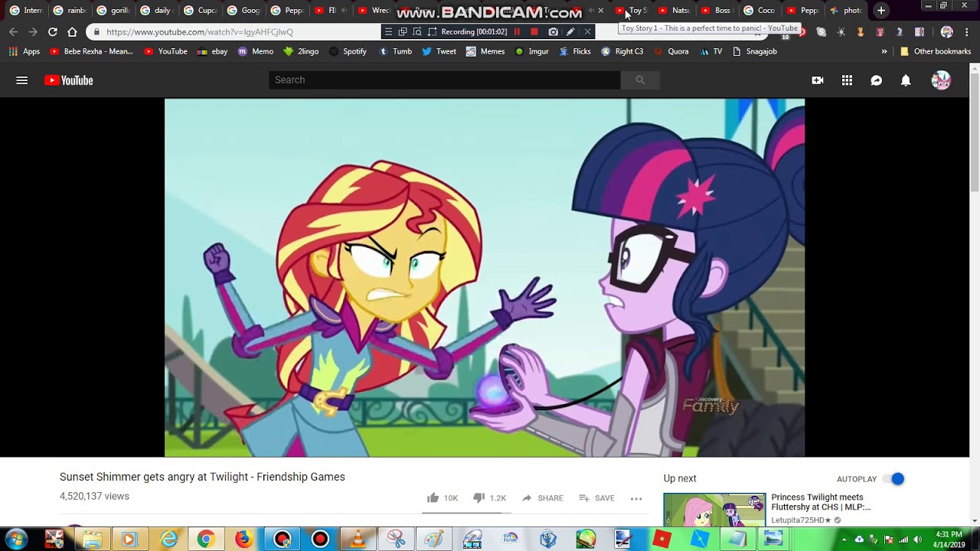
Task: Switch to the Coco tab
Action: click(x=759, y=11)
